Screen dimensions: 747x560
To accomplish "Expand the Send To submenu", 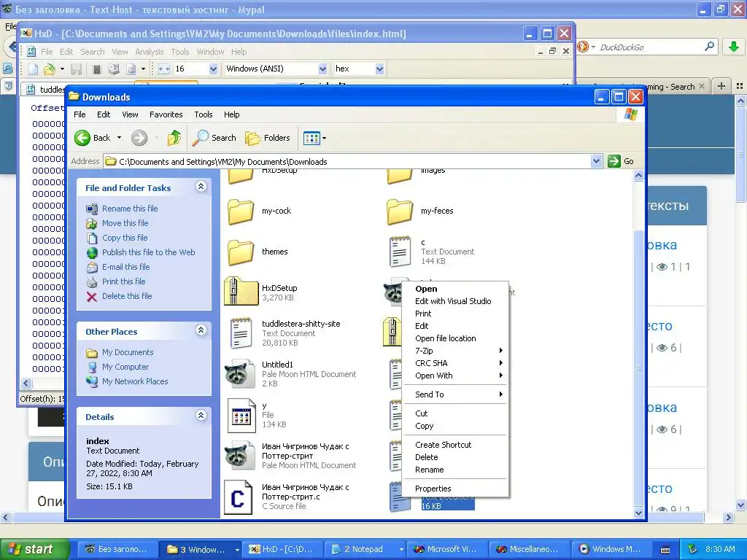I will click(x=455, y=394).
